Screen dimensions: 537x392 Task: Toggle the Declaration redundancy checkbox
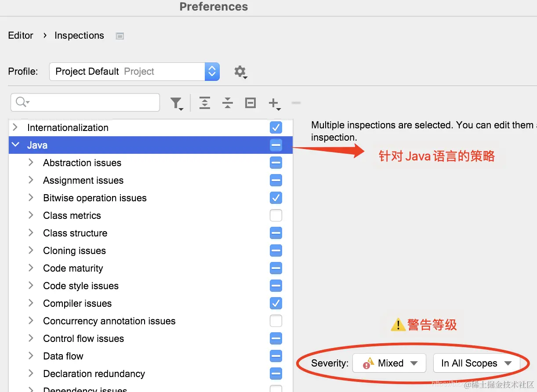[276, 374]
